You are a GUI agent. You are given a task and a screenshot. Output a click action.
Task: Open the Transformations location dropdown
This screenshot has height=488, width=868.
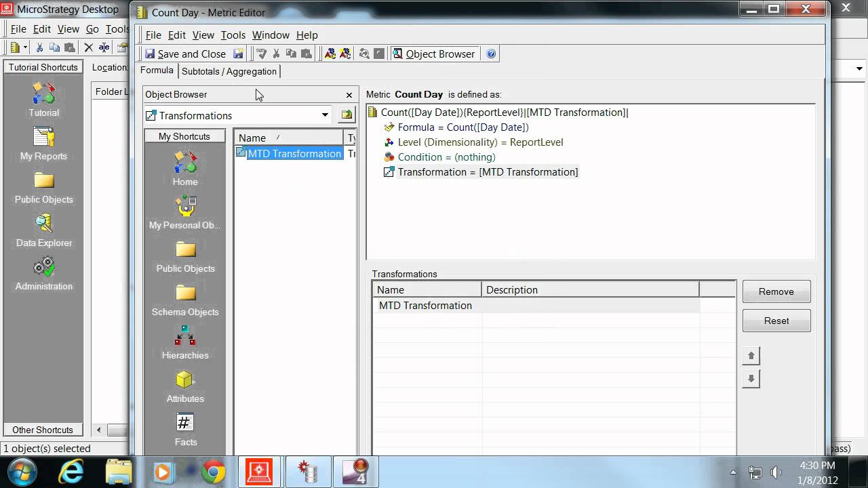click(325, 115)
